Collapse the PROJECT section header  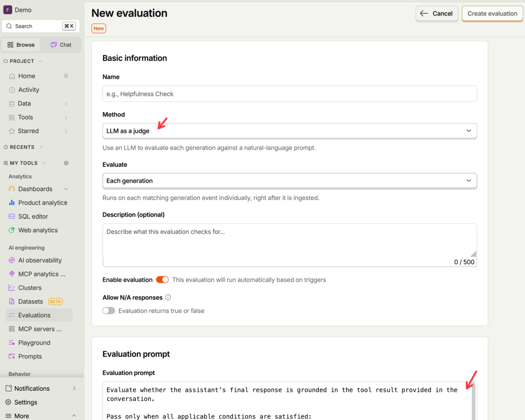pos(23,62)
